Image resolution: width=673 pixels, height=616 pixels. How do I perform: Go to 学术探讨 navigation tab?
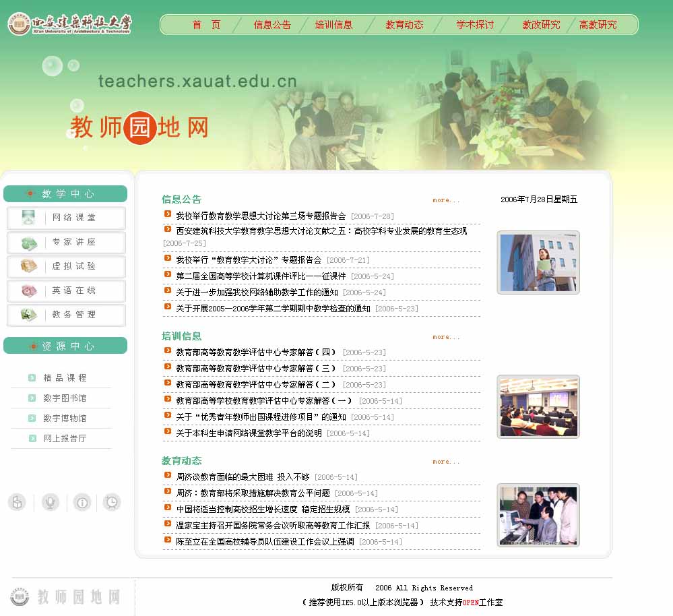pyautogui.click(x=475, y=25)
